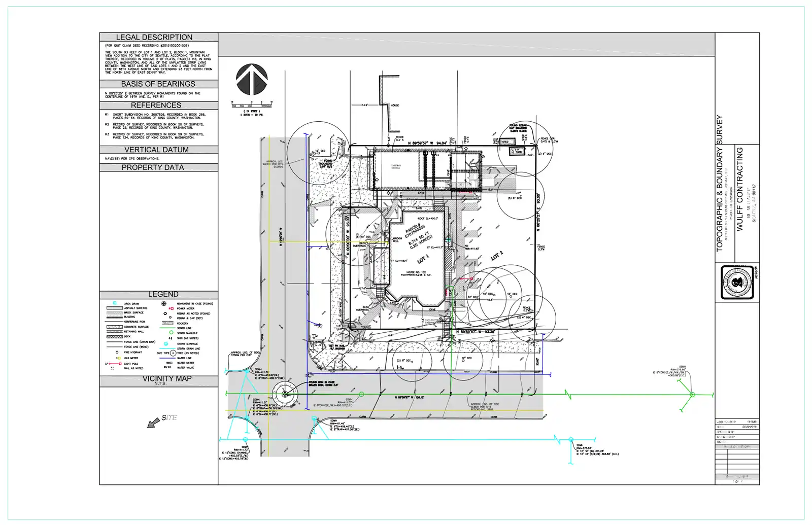Click the TOPOGRAPHIC & BOUNDARY SURVEY title

pyautogui.click(x=719, y=183)
